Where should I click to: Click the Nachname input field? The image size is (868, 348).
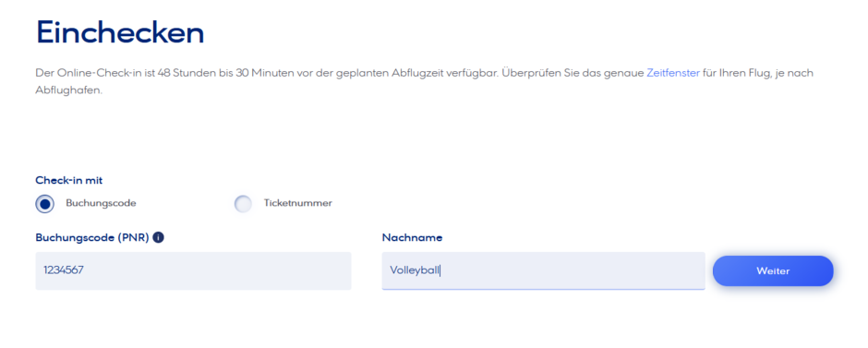coord(543,270)
